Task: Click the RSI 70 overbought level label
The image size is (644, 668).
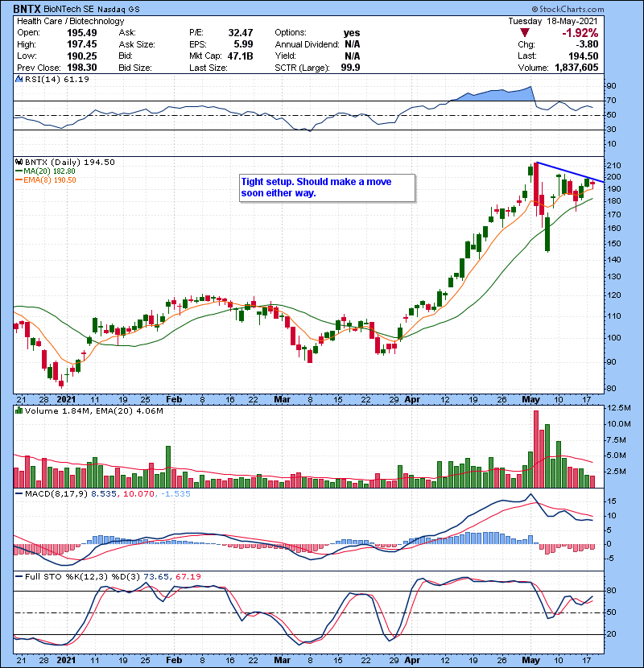Action: (x=611, y=101)
